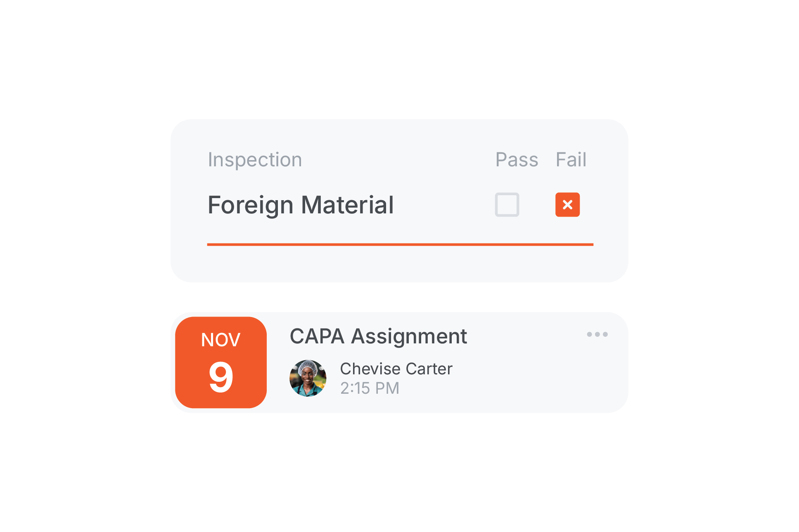Screen dimensions: 799x532
Task: Click the calendar date icon showing November 9
Action: tap(220, 363)
